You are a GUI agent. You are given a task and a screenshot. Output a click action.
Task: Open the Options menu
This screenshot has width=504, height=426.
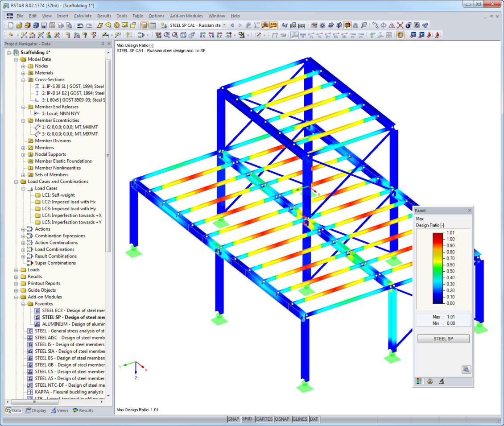(x=156, y=16)
